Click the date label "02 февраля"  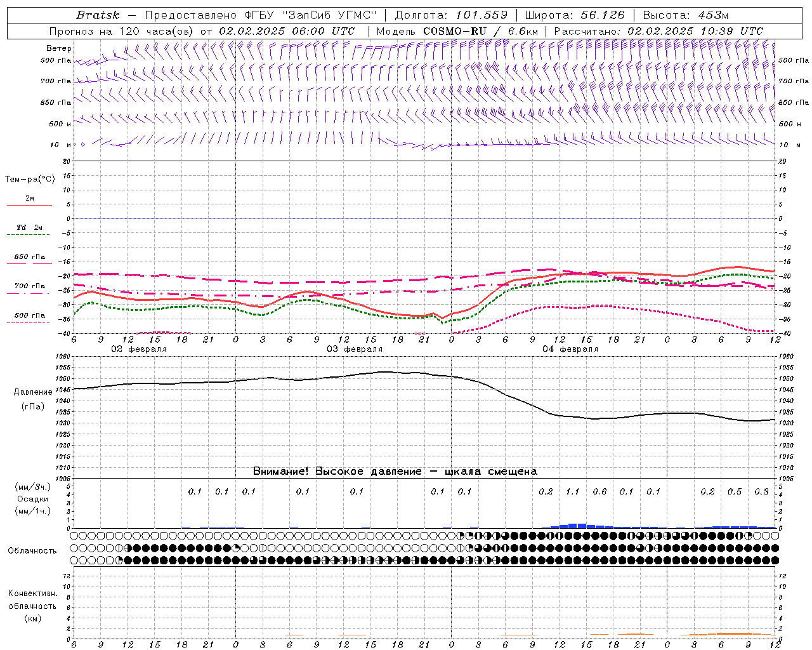(x=139, y=349)
